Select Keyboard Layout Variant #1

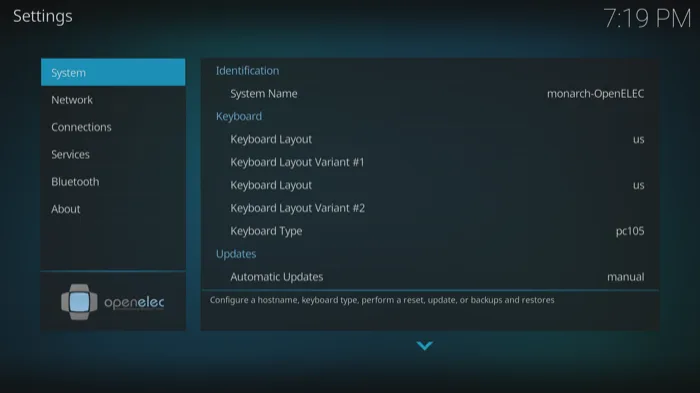click(430, 162)
